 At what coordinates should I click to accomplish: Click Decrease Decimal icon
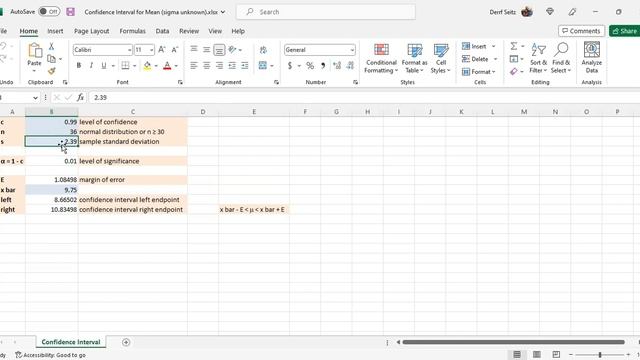pos(350,65)
